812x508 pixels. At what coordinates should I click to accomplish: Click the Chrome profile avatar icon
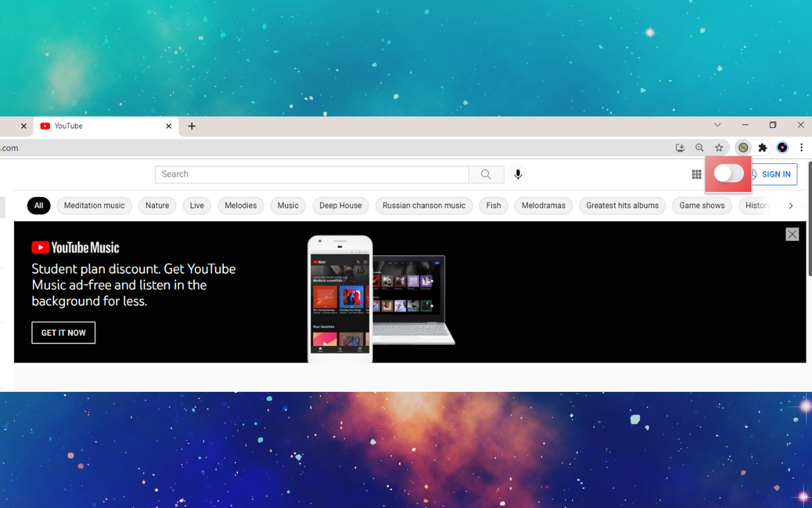tap(782, 147)
